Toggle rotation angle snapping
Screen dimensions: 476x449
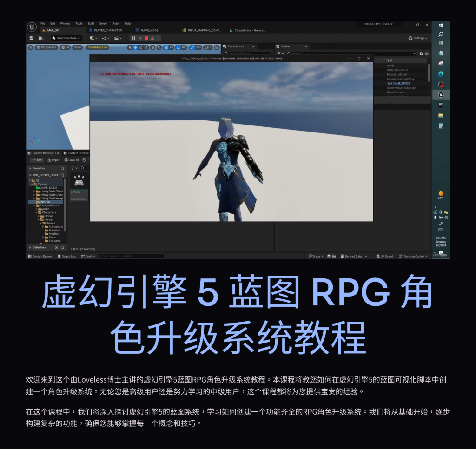coord(178,47)
